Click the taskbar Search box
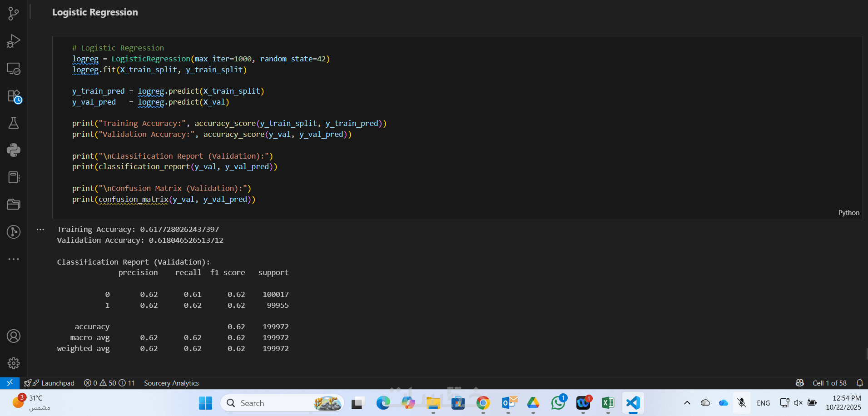868x416 pixels. [x=282, y=403]
